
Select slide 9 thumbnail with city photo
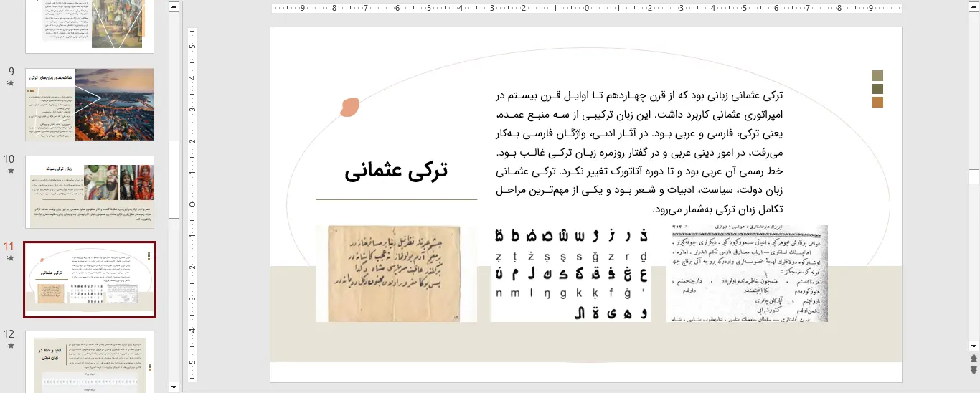[90, 105]
